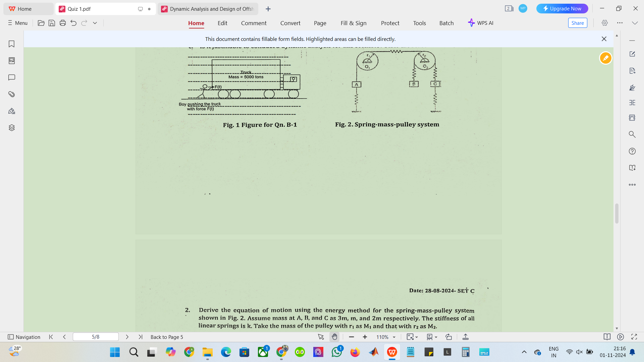Click the Edit tab in WPS toolbar

(222, 23)
